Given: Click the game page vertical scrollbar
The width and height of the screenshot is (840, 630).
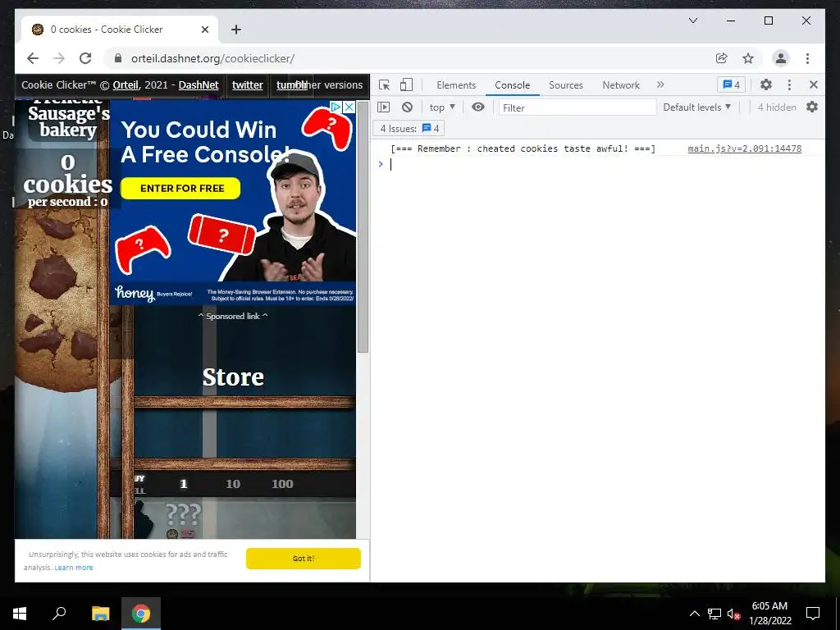Looking at the screenshot, I should 363,227.
